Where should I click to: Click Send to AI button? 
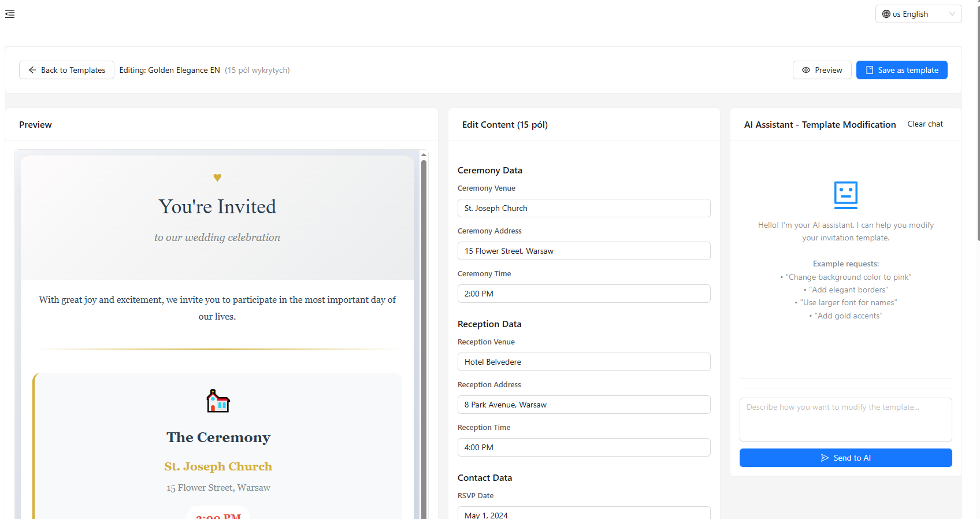[845, 458]
